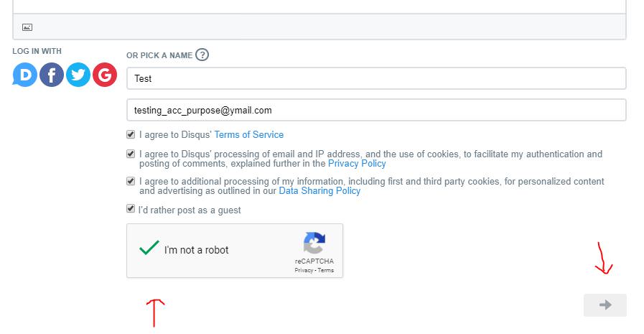
Task: Click the reCAPTCHA Terms link
Action: 326,271
